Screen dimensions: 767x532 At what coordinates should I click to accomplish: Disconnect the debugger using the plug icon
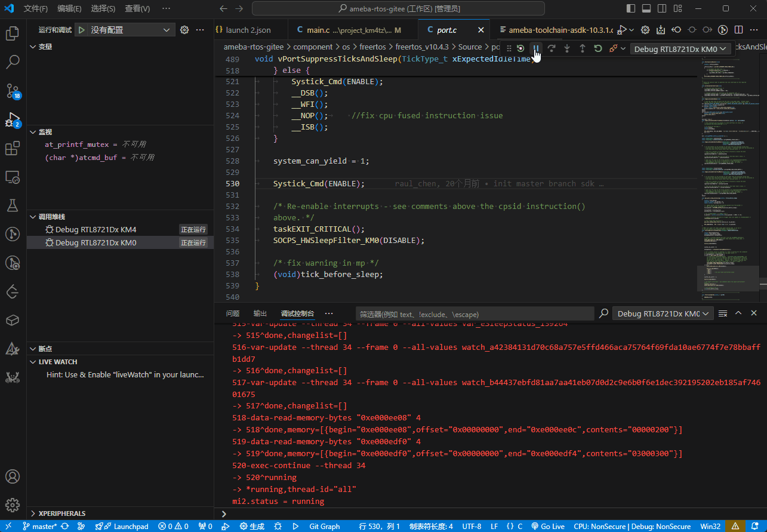click(x=613, y=48)
